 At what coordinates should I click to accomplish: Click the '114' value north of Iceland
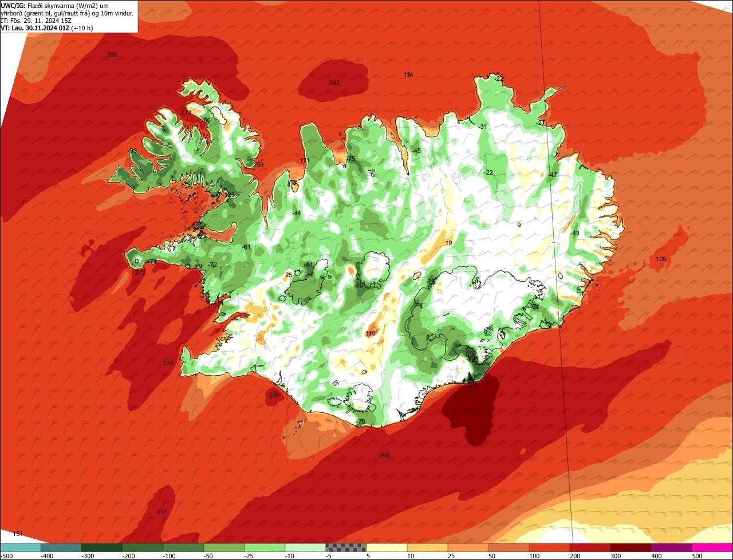[x=408, y=75]
